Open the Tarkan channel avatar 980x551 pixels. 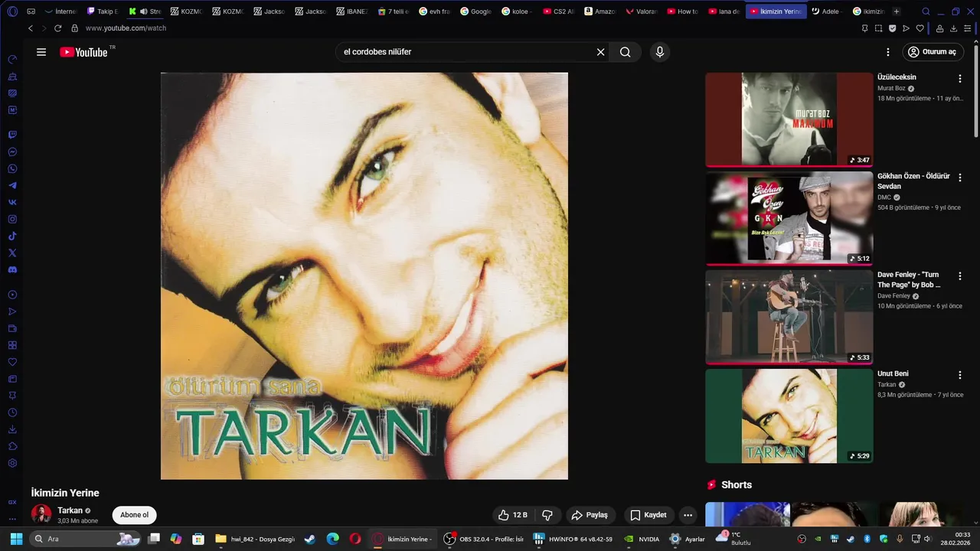(41, 514)
